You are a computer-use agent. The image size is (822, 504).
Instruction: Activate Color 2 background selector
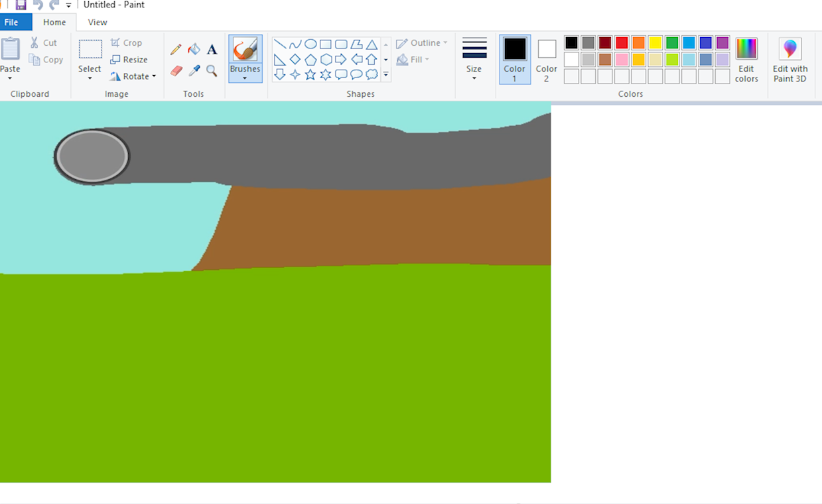pos(546,59)
